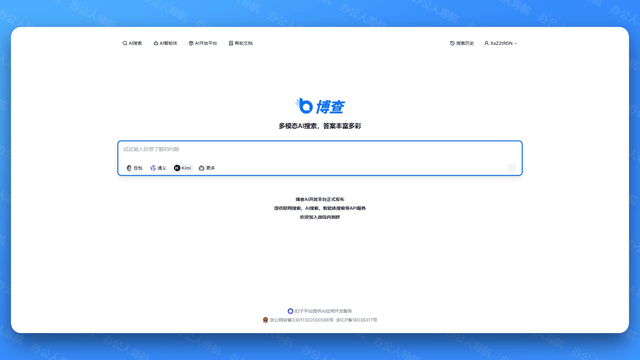
Task: Select the 豆包 model chip
Action: pyautogui.click(x=134, y=168)
